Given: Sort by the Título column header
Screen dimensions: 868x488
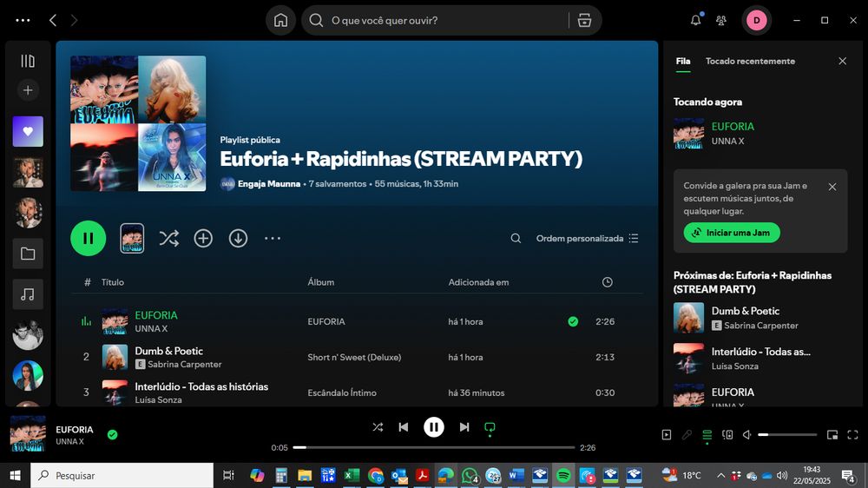Looking at the screenshot, I should click(112, 282).
